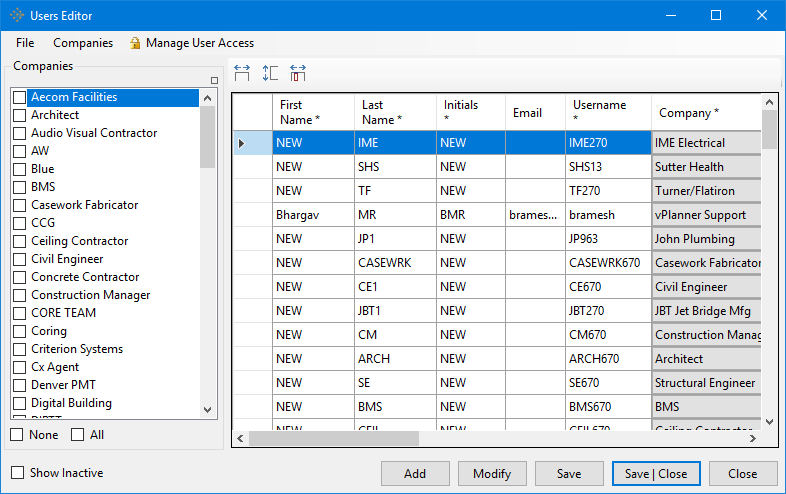Tick the None checkbox

[x=17, y=435]
